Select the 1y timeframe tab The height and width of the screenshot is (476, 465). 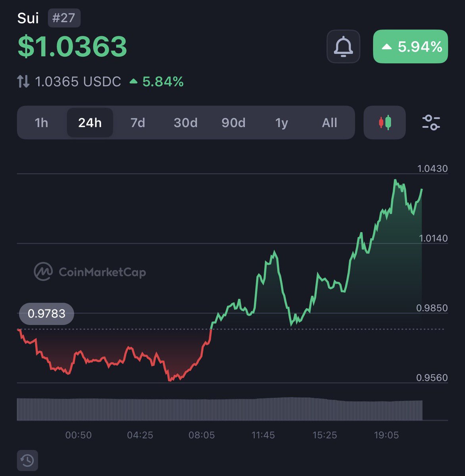[281, 123]
